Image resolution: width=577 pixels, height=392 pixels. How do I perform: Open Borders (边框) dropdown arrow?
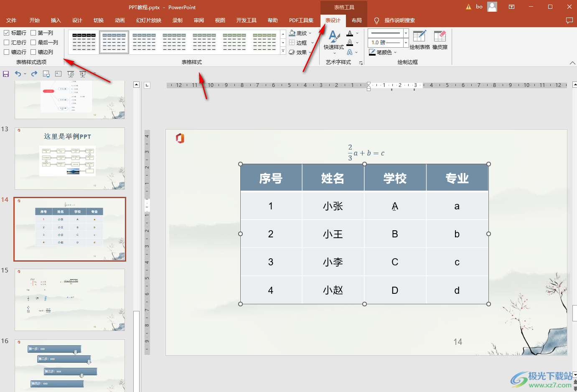click(x=312, y=43)
